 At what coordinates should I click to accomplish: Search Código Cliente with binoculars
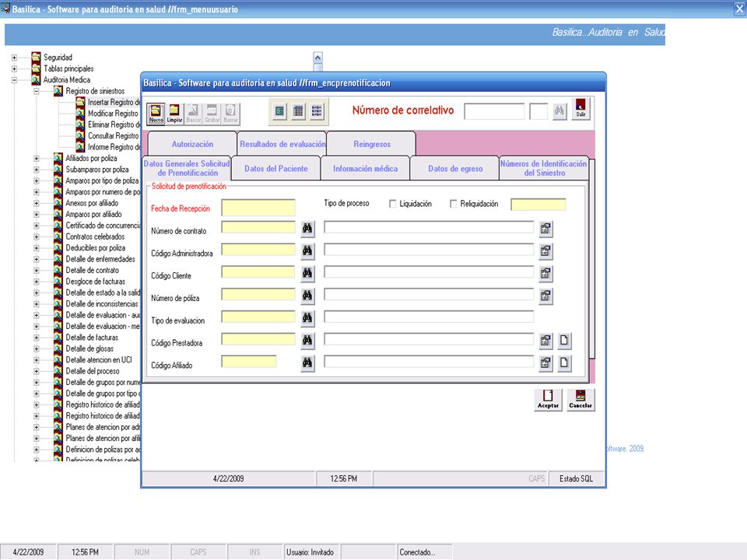[308, 274]
